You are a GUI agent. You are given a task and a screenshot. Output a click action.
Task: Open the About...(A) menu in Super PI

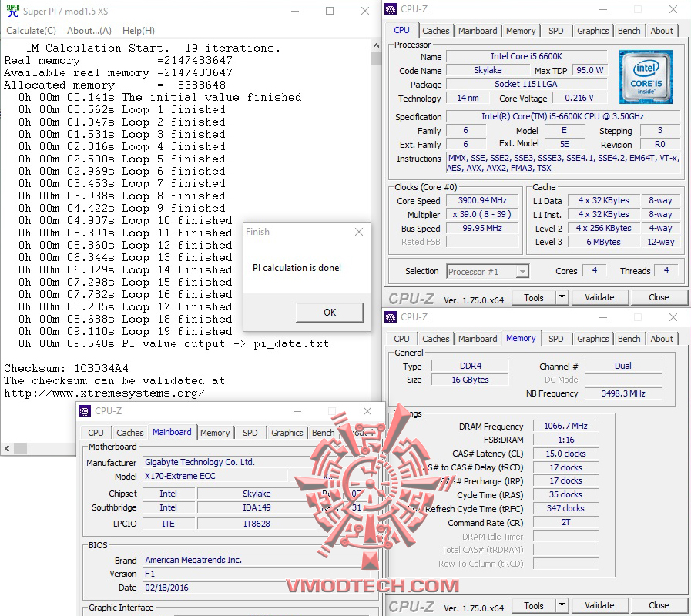coord(89,31)
